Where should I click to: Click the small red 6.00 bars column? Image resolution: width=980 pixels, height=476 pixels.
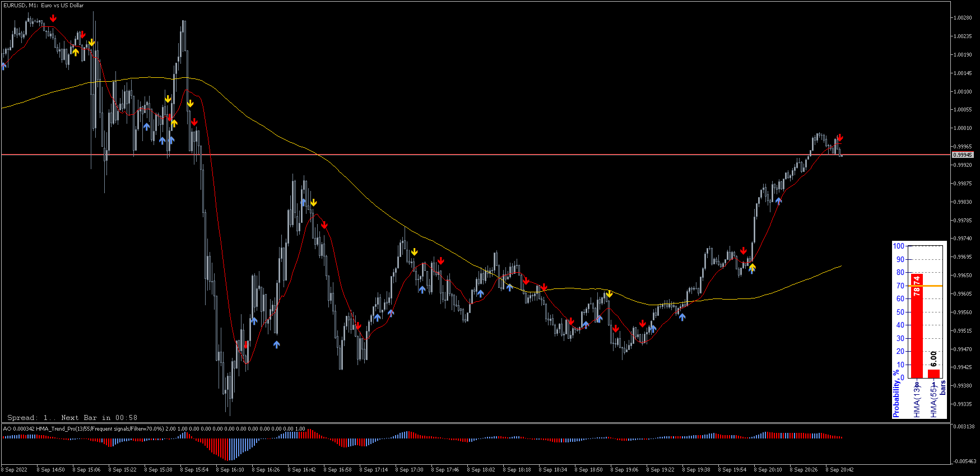933,374
